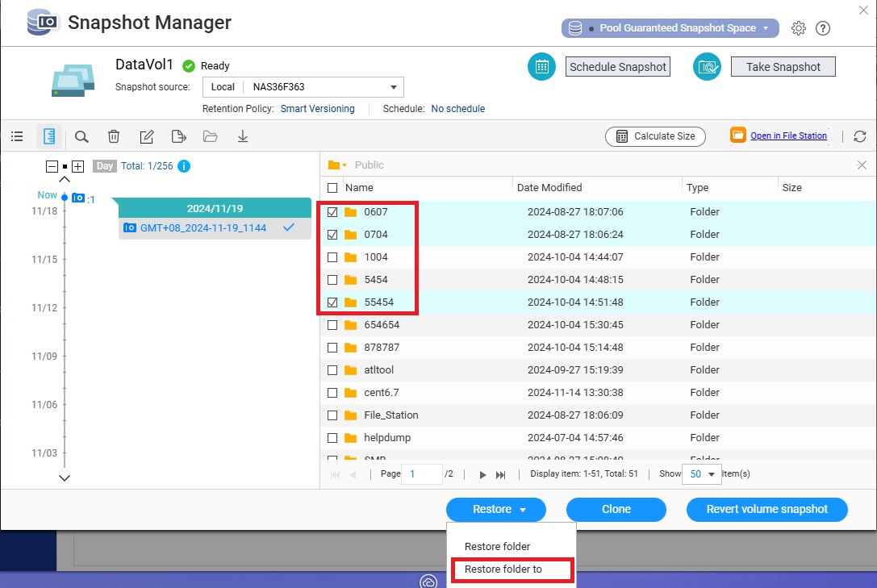Sort by the Type column header
Viewport: 877px width, 588px height.
[x=697, y=188]
